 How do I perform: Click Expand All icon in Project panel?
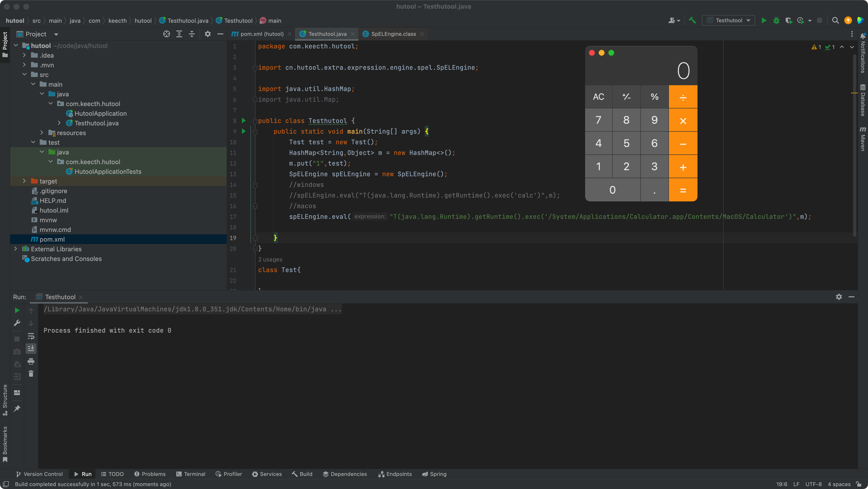[179, 34]
